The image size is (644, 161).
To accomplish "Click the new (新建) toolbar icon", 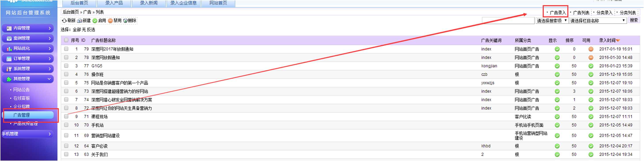I will point(80,21).
